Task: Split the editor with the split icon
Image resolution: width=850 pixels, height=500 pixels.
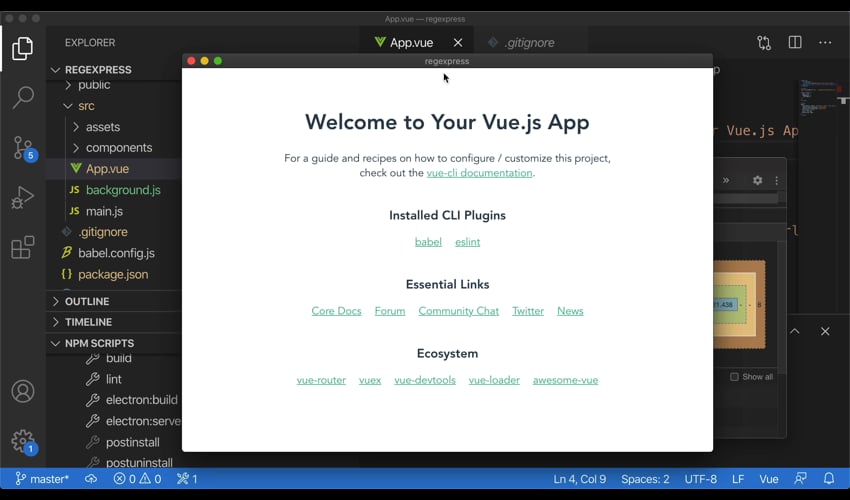Action: pos(795,42)
